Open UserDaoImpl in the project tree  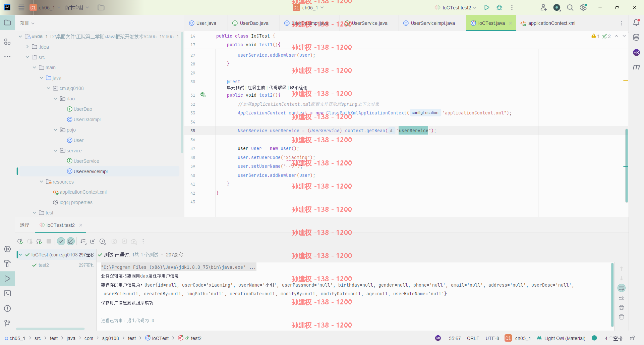point(87,119)
